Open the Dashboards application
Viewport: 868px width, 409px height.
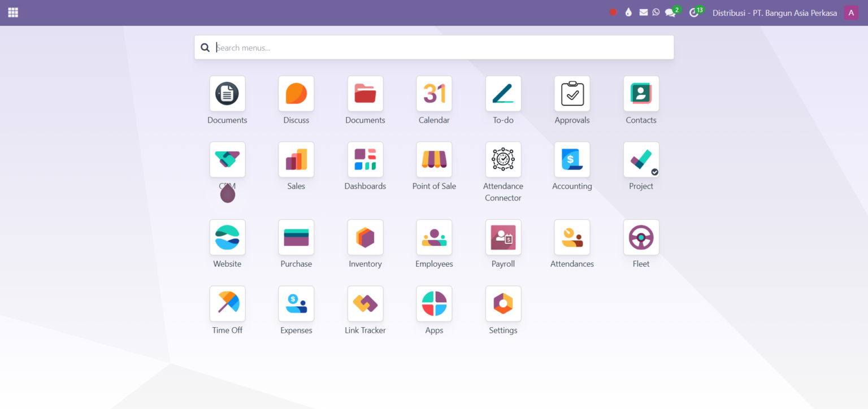(x=365, y=160)
